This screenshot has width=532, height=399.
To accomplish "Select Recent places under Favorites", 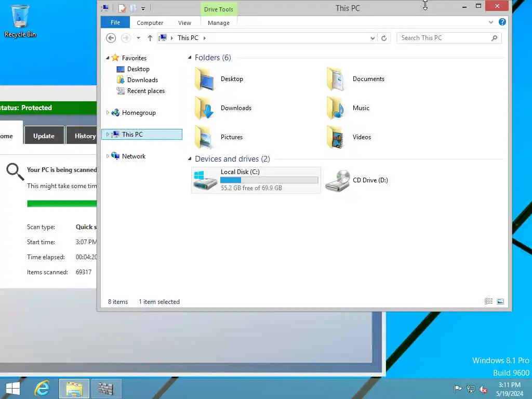I will (x=146, y=91).
